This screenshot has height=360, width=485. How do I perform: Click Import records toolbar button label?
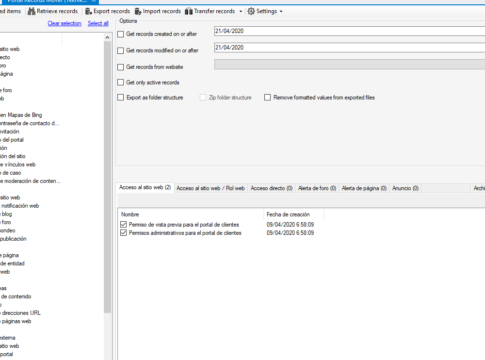click(162, 11)
